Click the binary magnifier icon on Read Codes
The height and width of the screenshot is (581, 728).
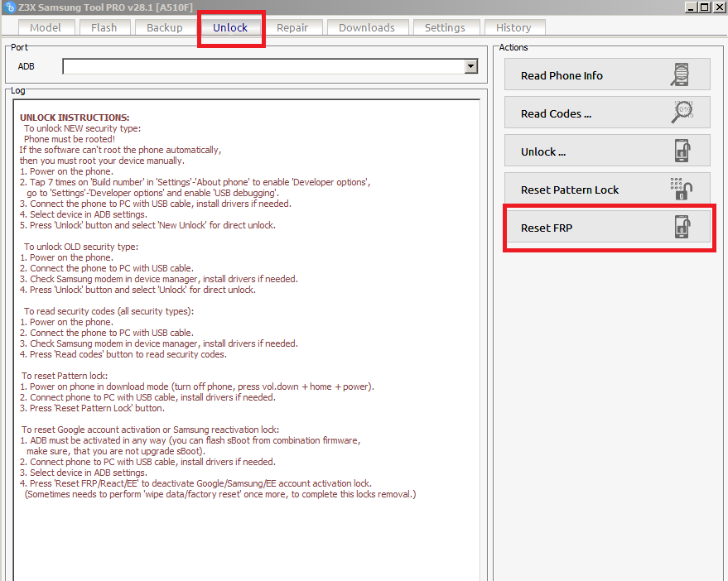click(682, 112)
